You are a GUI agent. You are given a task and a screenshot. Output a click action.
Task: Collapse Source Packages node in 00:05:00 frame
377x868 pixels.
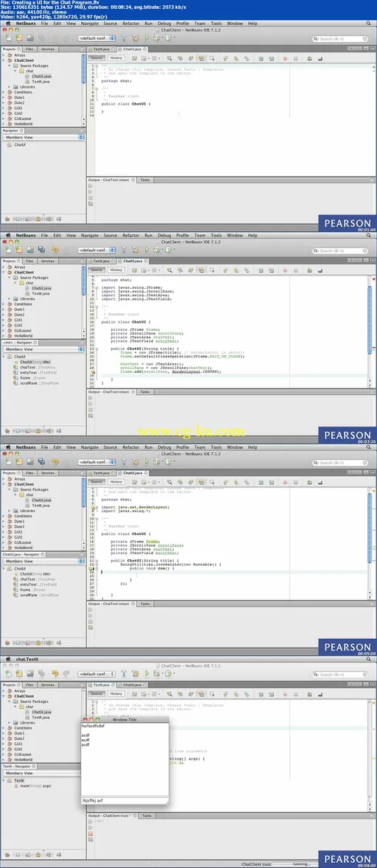point(10,489)
